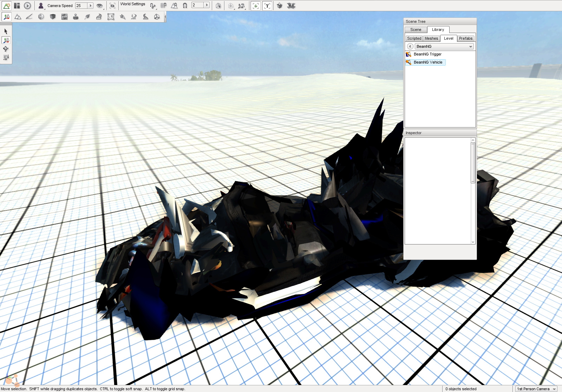
Task: Toggle bounding box selection icon
Action: 218,6
